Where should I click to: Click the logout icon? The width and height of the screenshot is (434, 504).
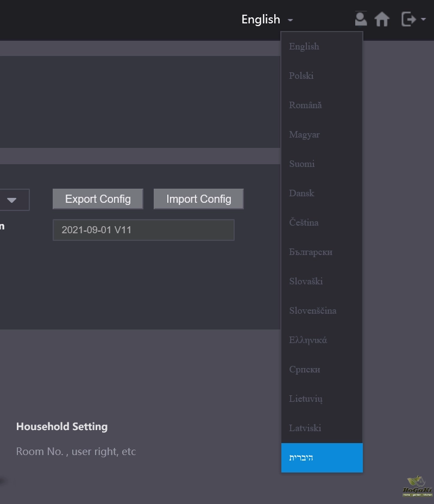[x=407, y=20]
